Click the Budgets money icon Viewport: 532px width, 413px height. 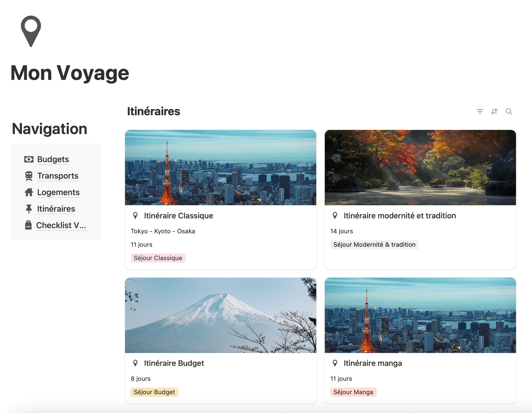(29, 159)
